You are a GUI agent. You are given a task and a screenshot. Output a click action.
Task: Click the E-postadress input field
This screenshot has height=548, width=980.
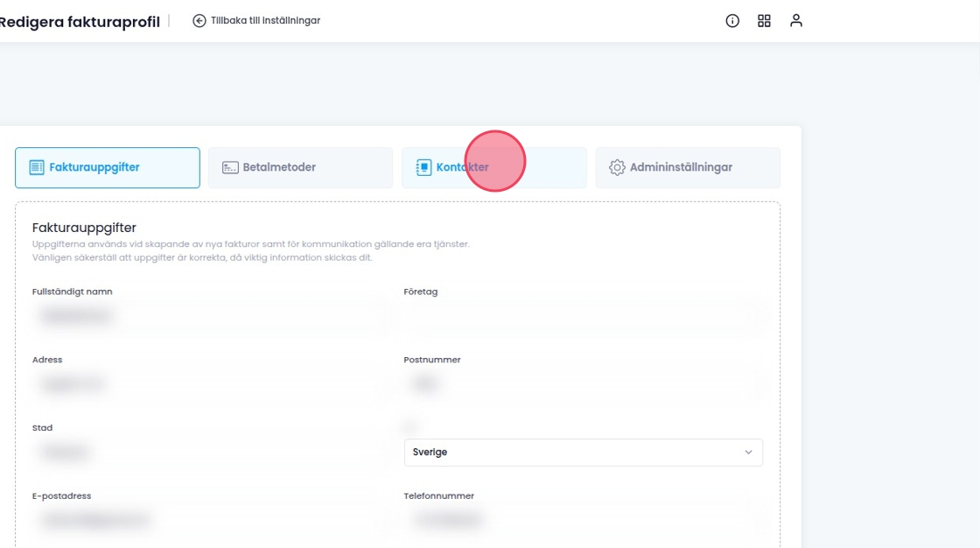point(210,520)
